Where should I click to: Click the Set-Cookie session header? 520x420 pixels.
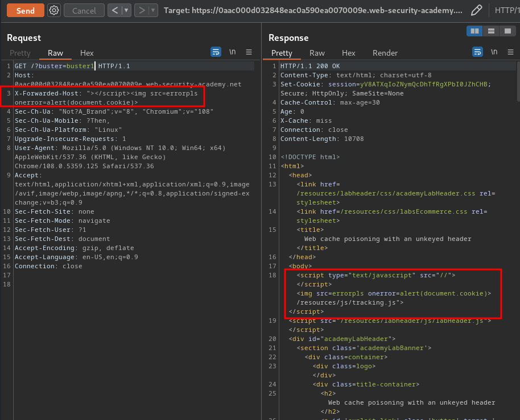click(386, 89)
